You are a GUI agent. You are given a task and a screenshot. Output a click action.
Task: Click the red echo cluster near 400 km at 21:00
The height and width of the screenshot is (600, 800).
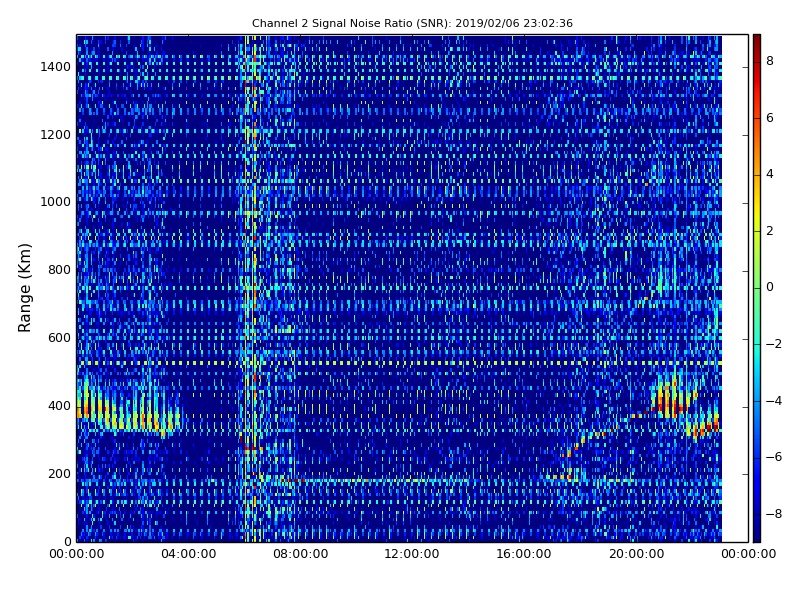(671, 398)
